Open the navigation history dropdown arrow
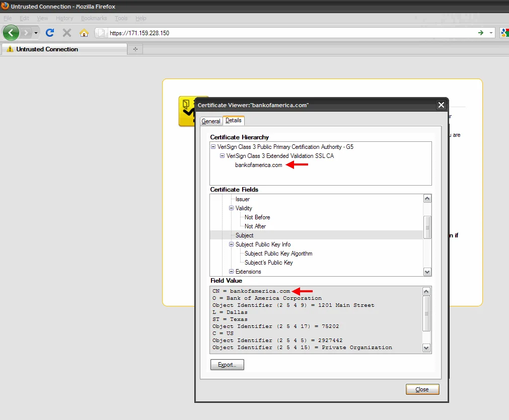The height and width of the screenshot is (420, 509). pyautogui.click(x=36, y=33)
